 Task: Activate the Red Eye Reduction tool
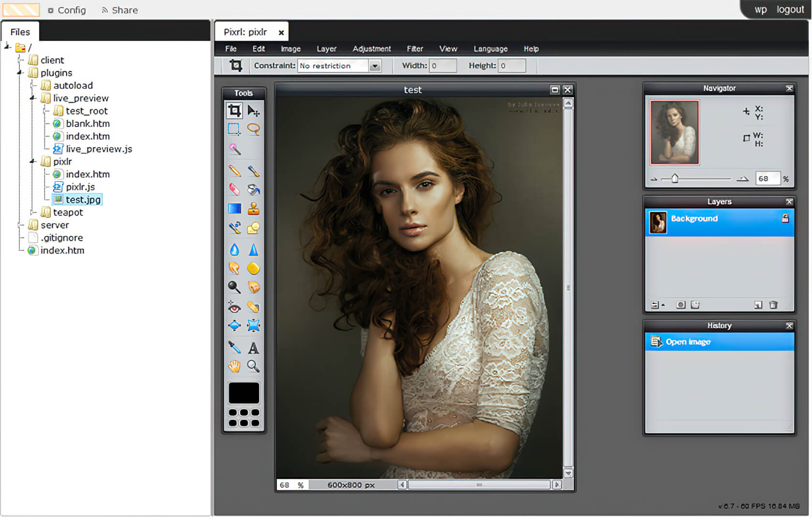(x=234, y=307)
